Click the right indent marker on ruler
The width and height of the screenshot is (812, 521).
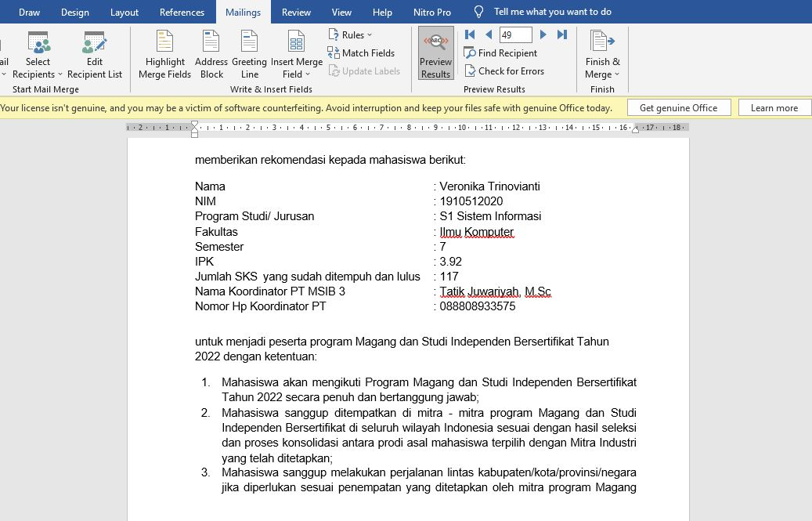[x=635, y=129]
